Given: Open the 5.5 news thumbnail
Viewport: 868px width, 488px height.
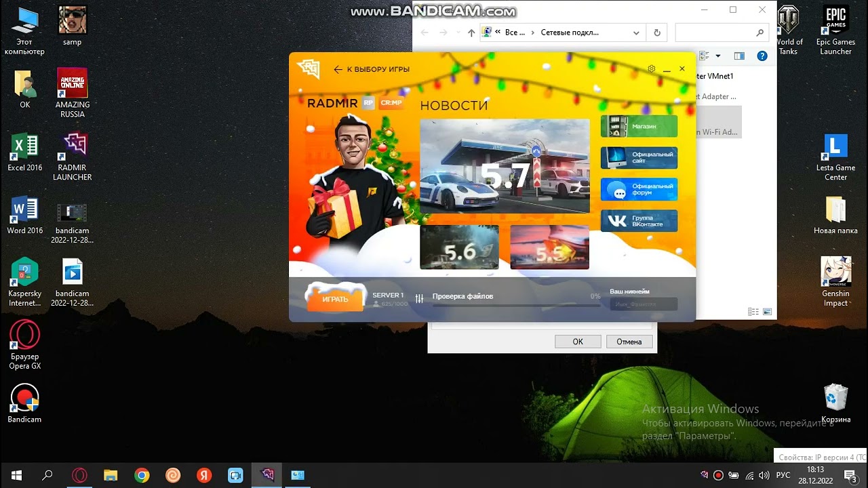Looking at the screenshot, I should 549,247.
